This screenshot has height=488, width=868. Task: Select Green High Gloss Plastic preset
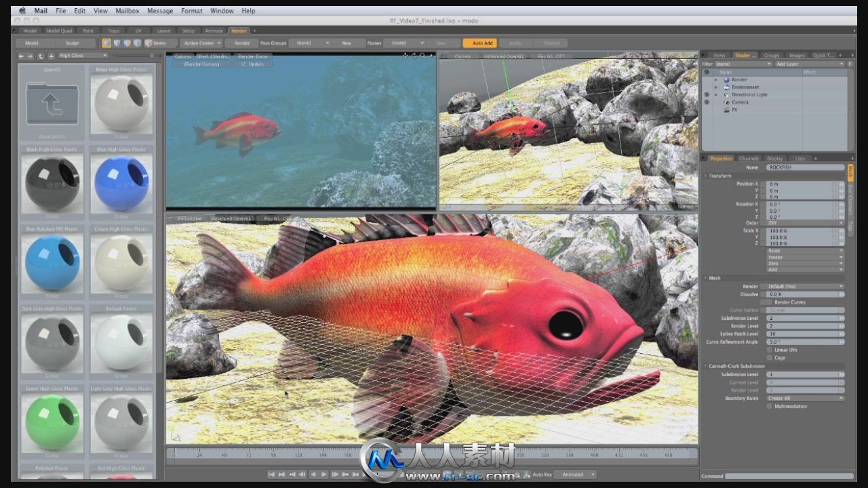point(52,422)
